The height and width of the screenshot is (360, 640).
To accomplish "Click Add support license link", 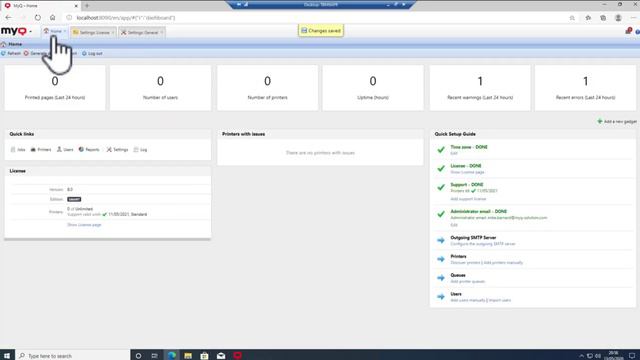I will click(468, 199).
